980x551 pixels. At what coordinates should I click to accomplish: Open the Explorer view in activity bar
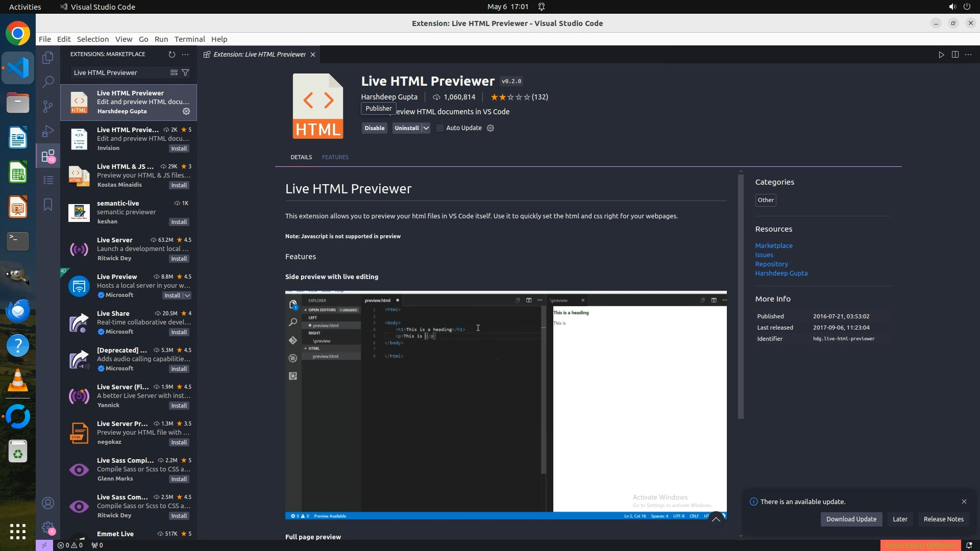(x=48, y=58)
